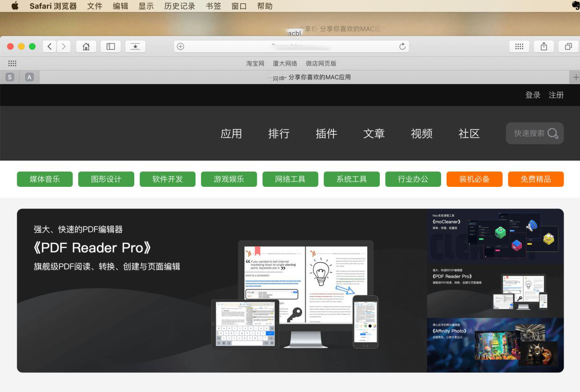Open the 排行 navigation item

coord(279,134)
